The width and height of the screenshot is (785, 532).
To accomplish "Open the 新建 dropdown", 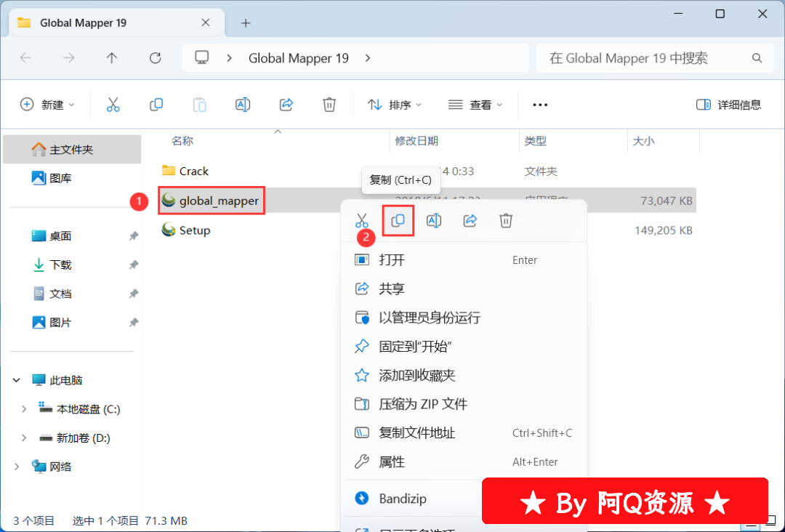I will click(x=47, y=105).
